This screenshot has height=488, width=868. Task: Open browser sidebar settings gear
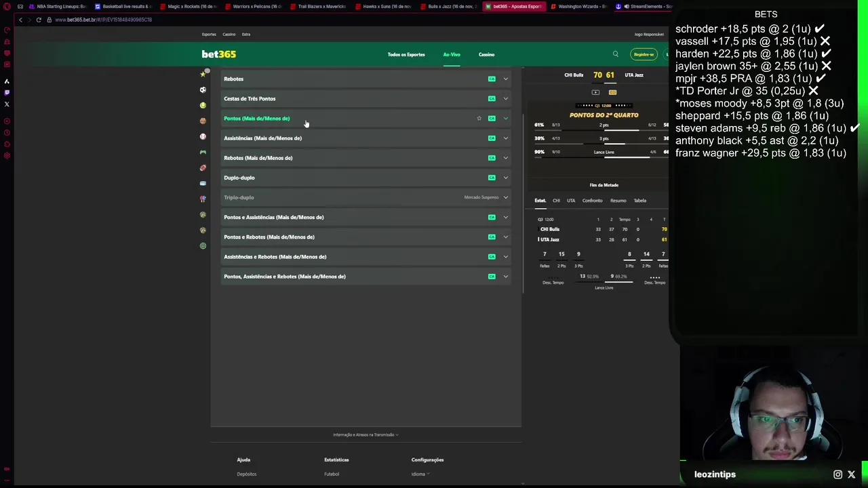[x=7, y=155]
